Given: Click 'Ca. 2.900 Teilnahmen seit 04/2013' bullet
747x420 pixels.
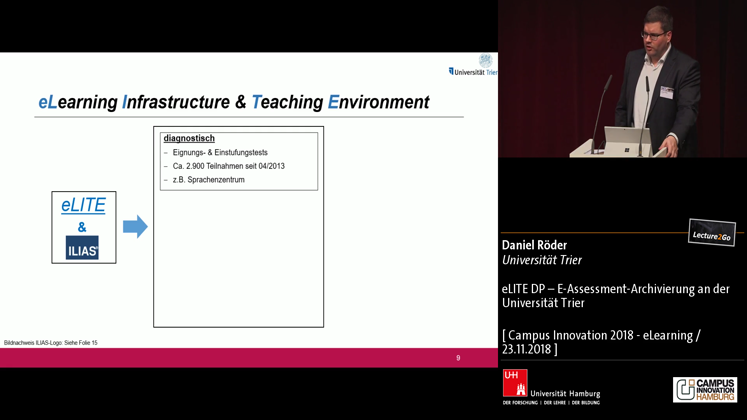Looking at the screenshot, I should pos(229,166).
